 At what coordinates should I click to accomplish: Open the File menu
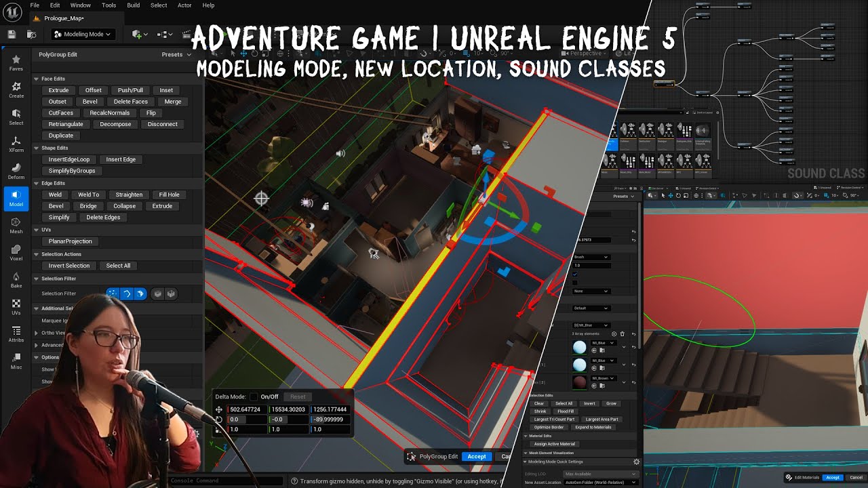click(x=35, y=5)
